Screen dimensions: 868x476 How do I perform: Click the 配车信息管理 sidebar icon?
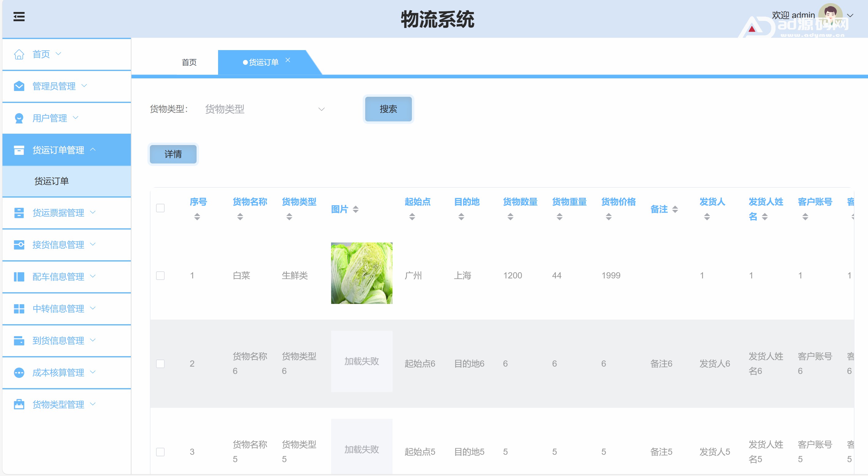point(19,277)
